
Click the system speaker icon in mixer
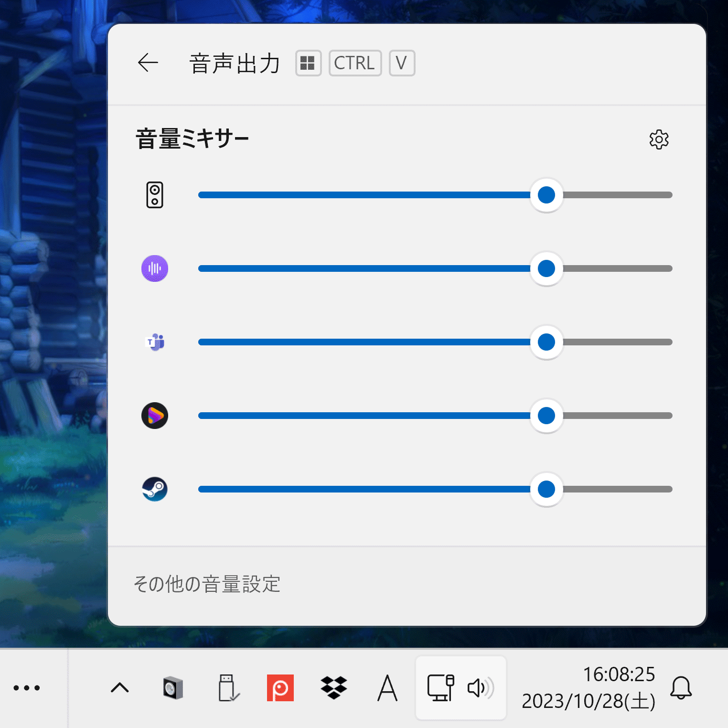tap(154, 195)
